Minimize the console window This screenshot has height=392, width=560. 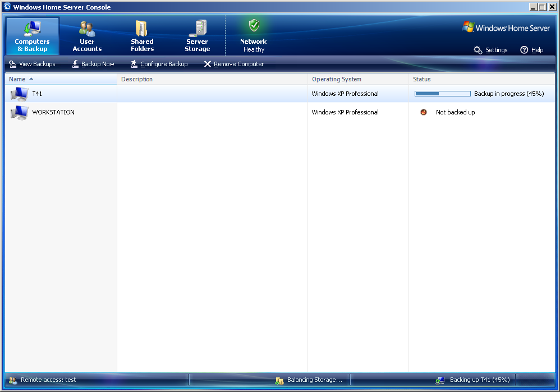click(x=533, y=7)
